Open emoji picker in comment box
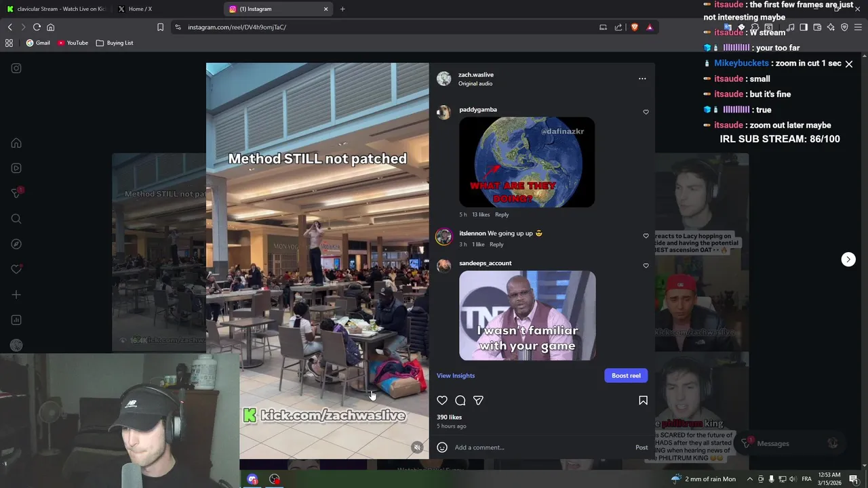 (442, 447)
